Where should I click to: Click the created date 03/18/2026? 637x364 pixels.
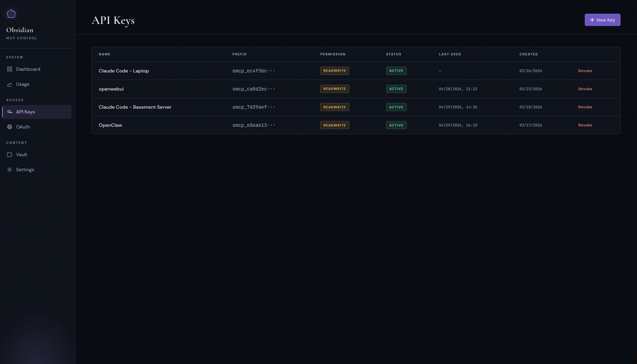point(531,107)
